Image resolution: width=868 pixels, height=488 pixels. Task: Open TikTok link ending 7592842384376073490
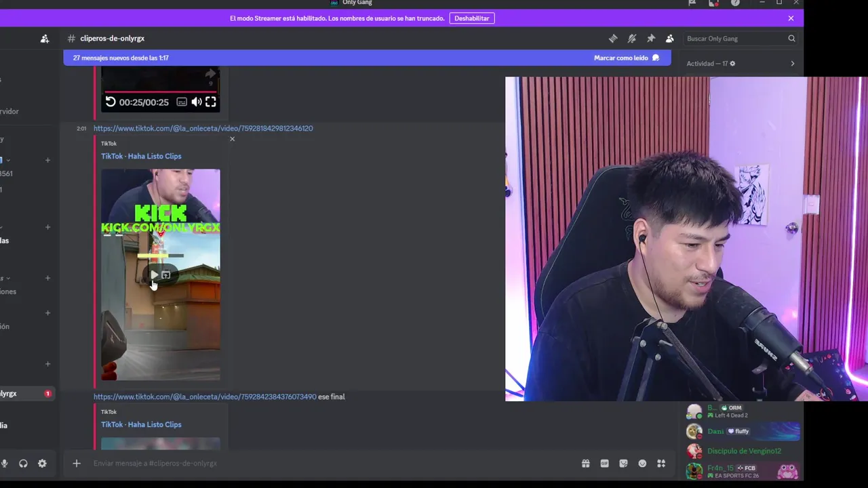205,396
